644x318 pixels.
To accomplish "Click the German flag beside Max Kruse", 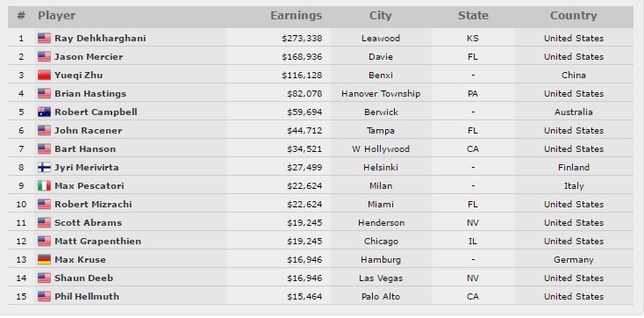I will coord(44,260).
